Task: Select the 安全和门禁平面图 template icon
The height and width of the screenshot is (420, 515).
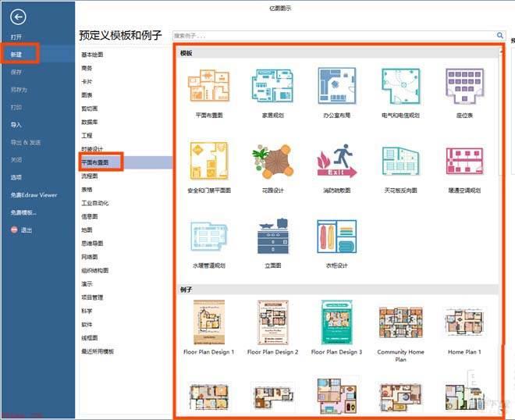Action: (209, 161)
